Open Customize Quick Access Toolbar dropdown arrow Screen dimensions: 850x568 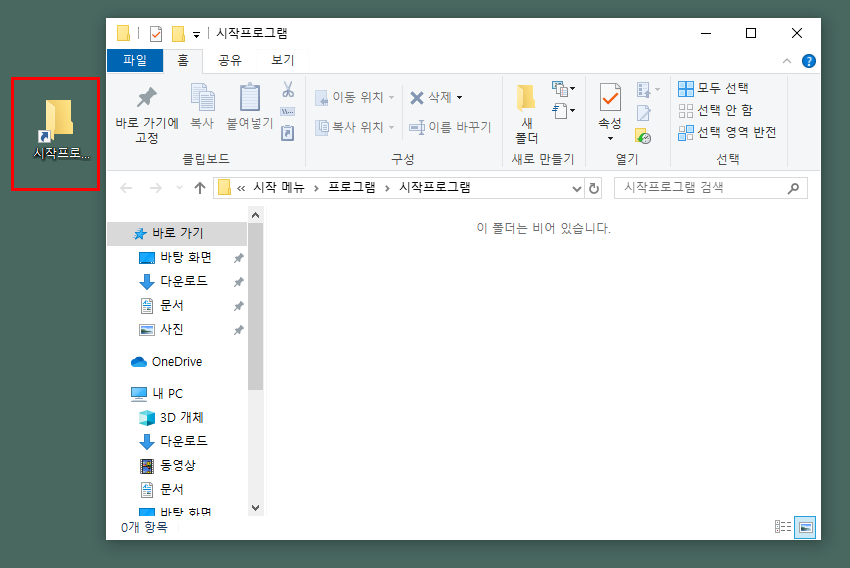click(196, 35)
